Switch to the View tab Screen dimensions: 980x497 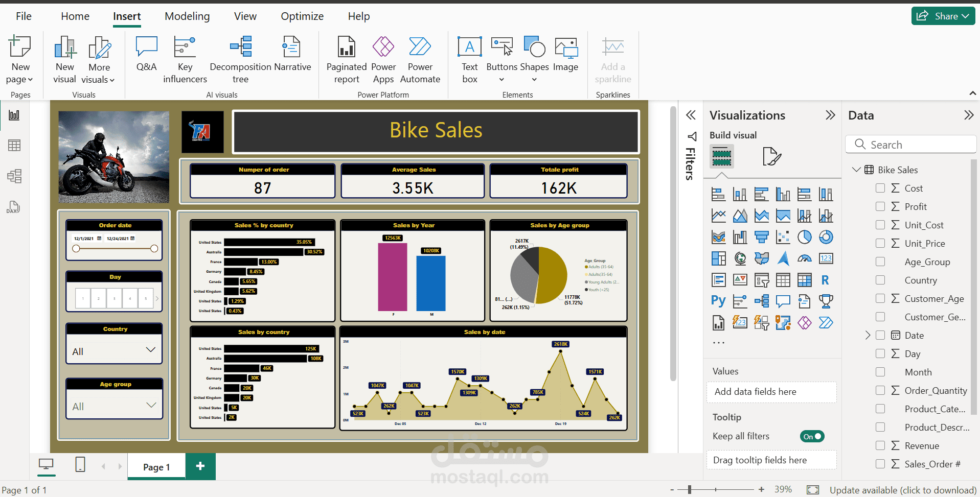pyautogui.click(x=245, y=16)
